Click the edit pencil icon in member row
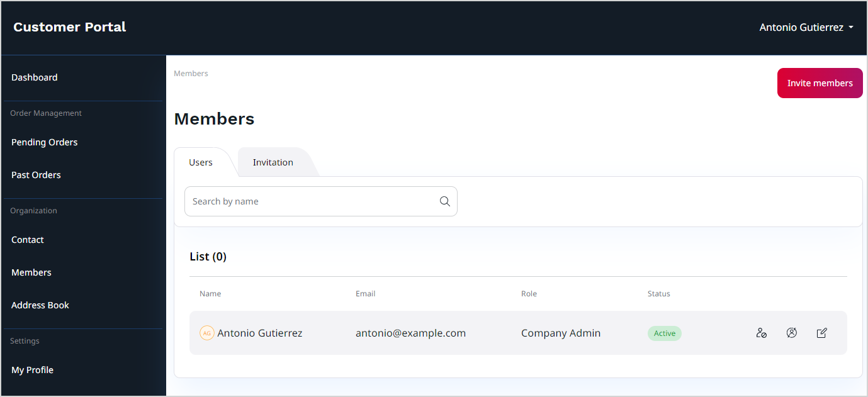The width and height of the screenshot is (868, 397). 821,333
